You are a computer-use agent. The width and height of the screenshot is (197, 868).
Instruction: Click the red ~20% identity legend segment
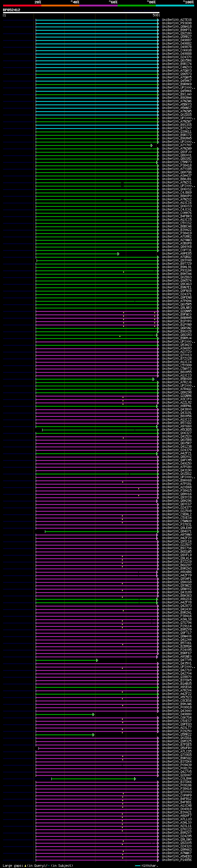pos(22,6)
